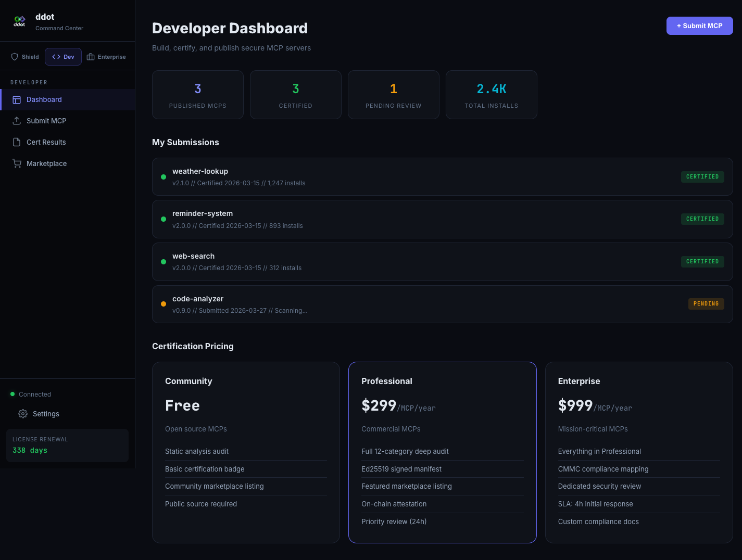The width and height of the screenshot is (742, 560).
Task: Click the green Connected status dot
Action: click(x=11, y=394)
